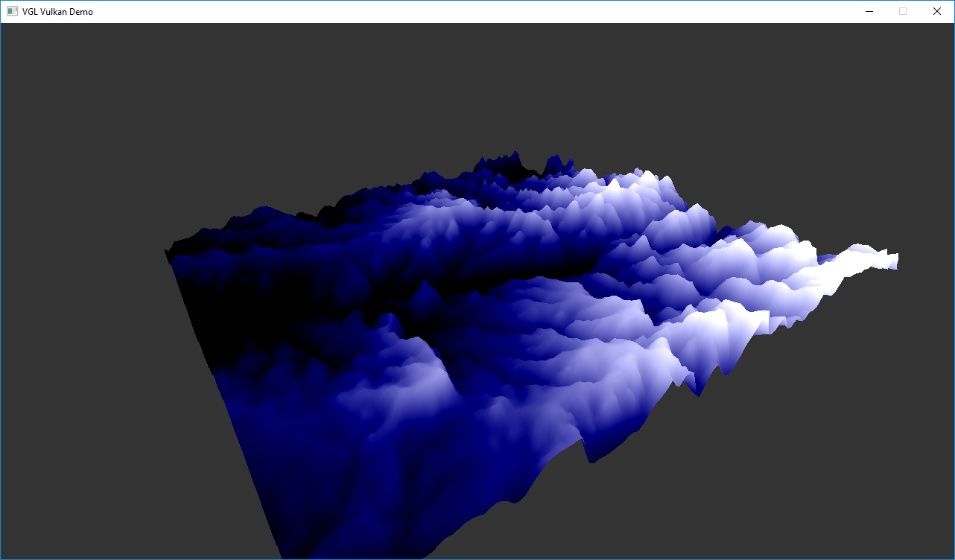Click the "VGL Vulkan Demo" title text
Viewport: 955px width, 560px height.
pos(57,12)
